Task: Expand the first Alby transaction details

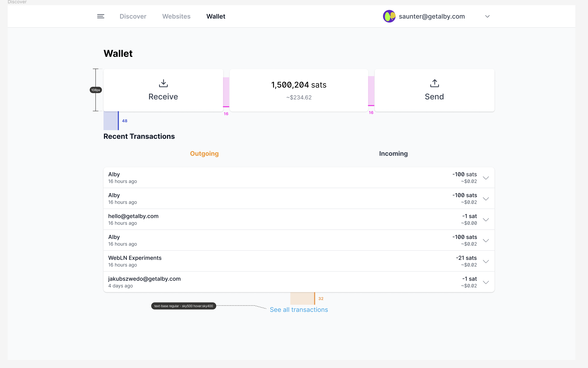Action: click(486, 177)
